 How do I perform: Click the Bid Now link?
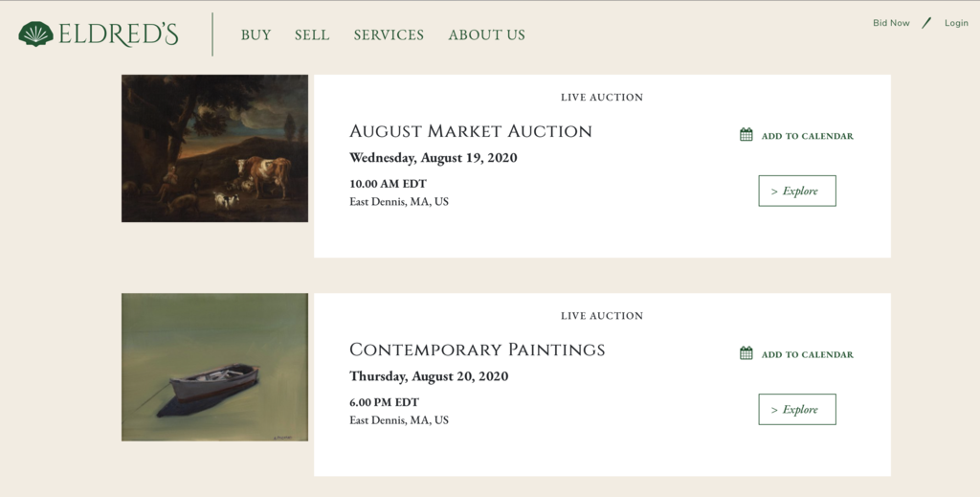(x=891, y=23)
